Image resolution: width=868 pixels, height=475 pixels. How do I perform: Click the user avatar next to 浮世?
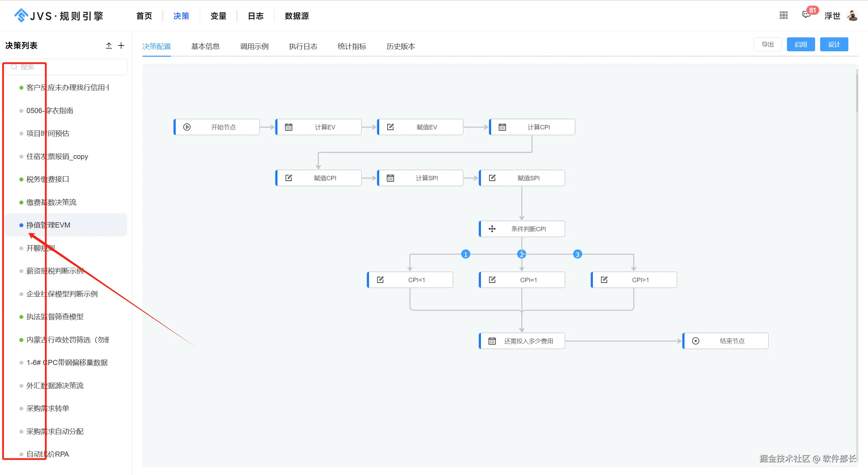pos(853,16)
